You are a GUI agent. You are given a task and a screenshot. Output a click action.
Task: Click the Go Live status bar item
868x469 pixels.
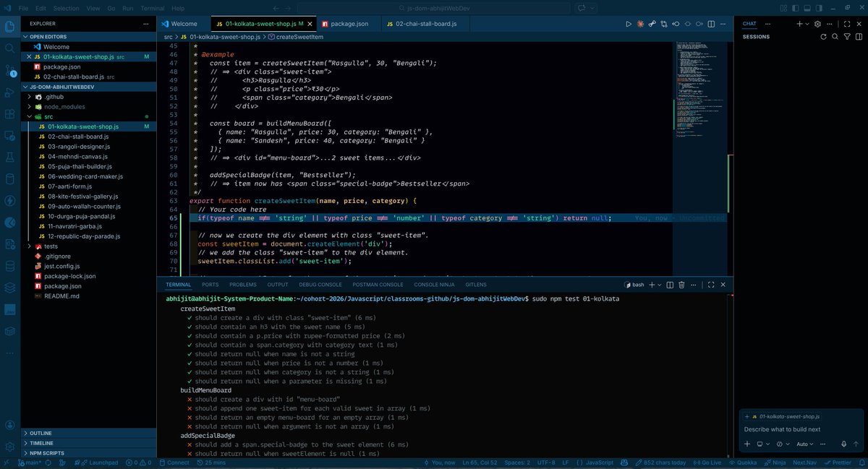click(709, 462)
